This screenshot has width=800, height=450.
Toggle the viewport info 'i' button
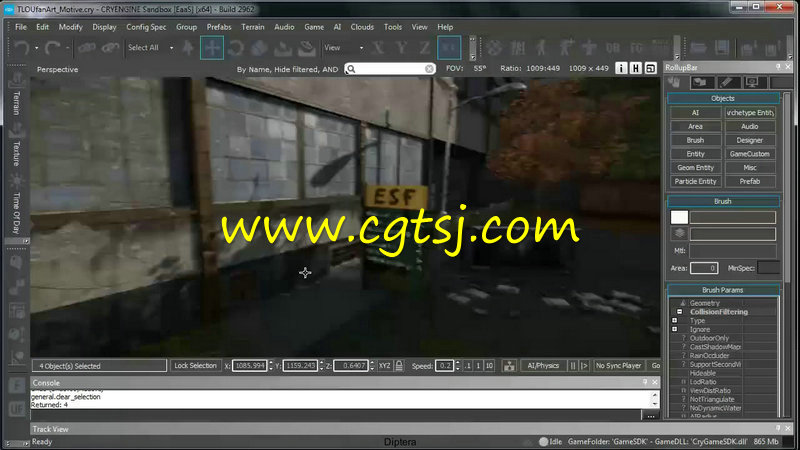click(621, 68)
